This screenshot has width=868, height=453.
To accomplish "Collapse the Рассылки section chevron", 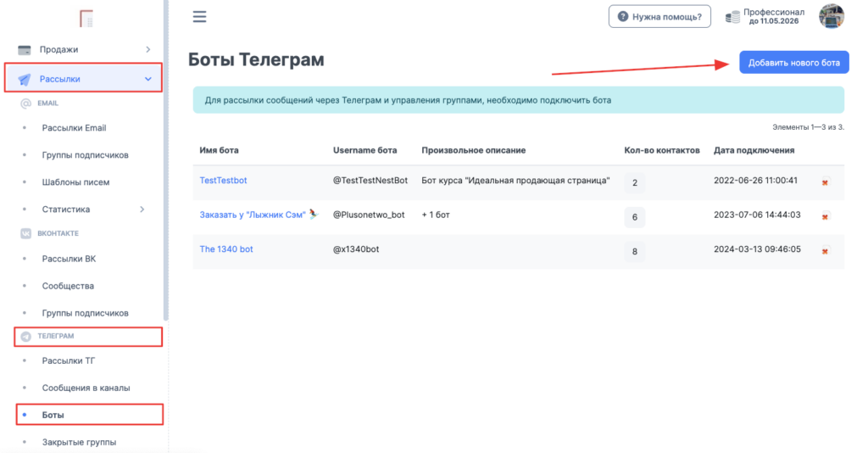I will [x=148, y=79].
